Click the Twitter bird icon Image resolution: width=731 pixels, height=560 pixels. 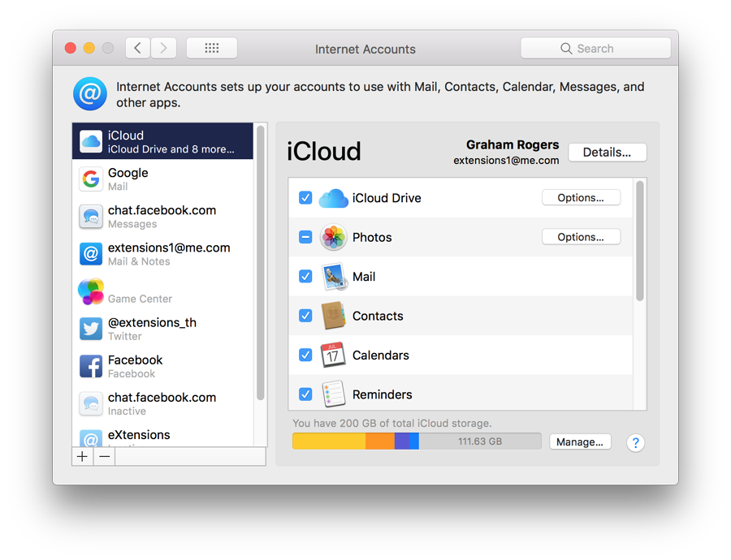90,329
